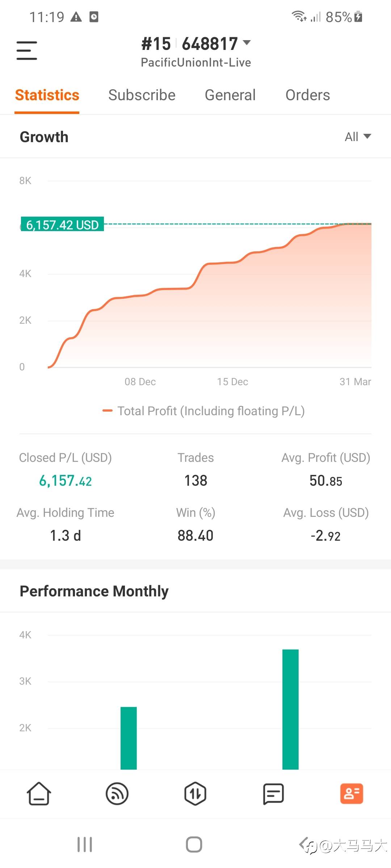
Task: Tap the 6,157.42 USD chart value label
Action: click(x=62, y=225)
